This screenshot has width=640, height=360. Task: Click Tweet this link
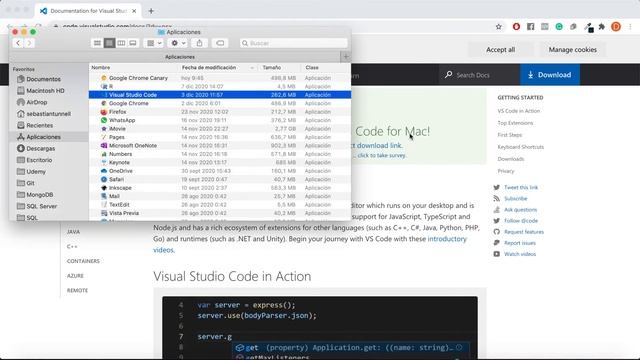[521, 187]
